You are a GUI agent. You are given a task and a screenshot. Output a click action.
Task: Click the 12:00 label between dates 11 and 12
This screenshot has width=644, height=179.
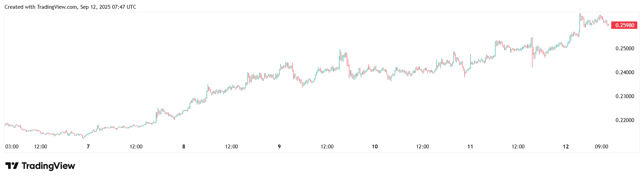tap(518, 147)
